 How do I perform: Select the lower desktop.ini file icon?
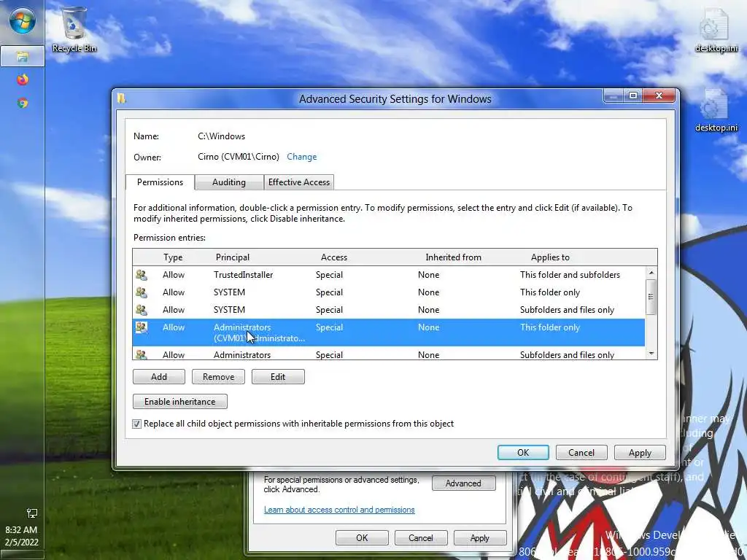click(x=716, y=110)
